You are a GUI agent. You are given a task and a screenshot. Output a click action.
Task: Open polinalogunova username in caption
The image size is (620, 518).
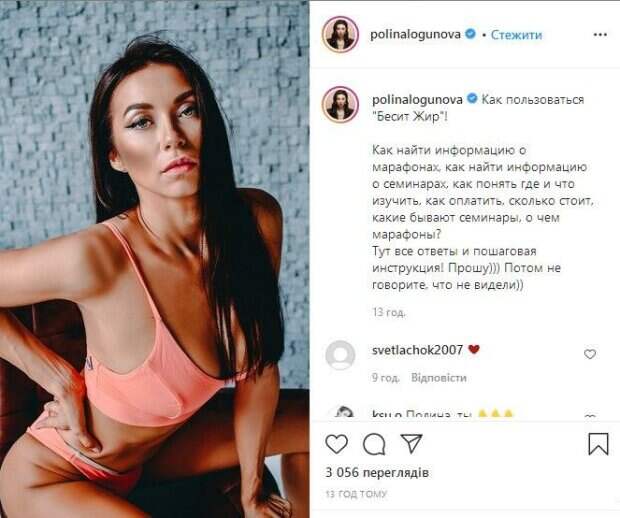417,100
